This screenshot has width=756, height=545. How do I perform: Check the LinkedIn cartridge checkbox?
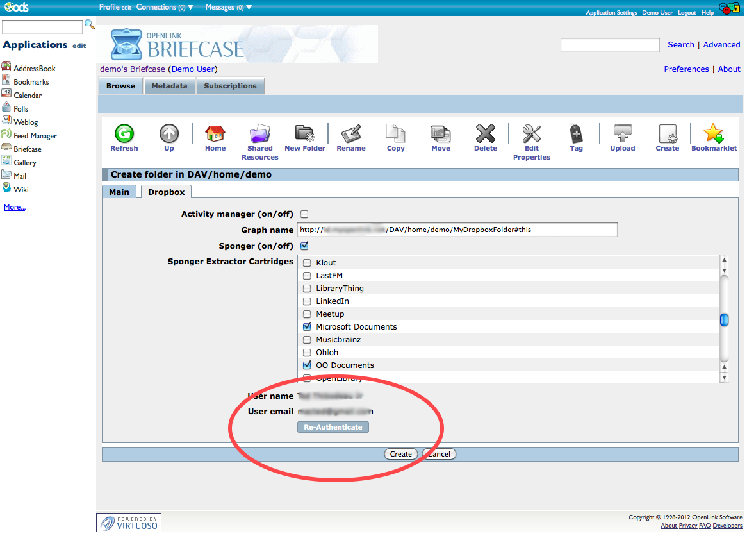(307, 301)
